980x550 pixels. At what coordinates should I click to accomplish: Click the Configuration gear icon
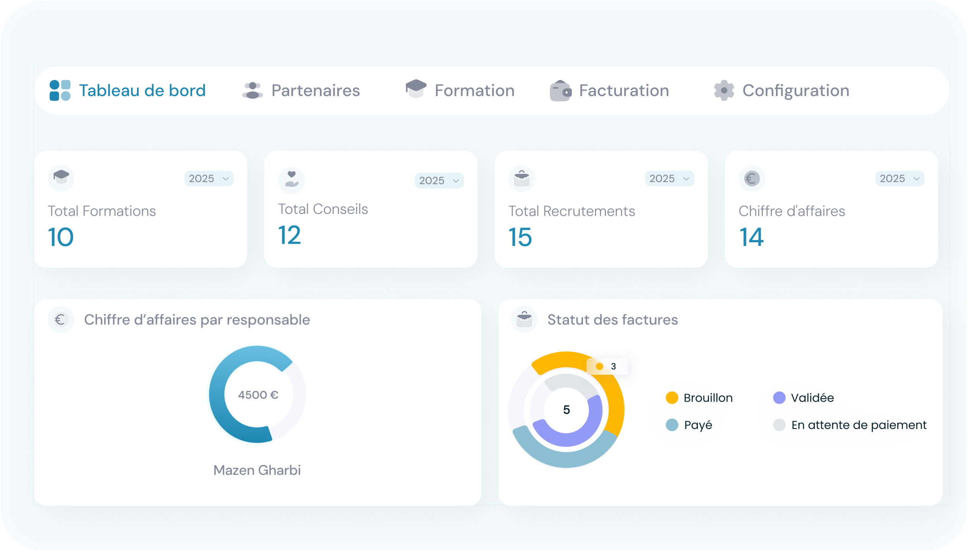coord(724,91)
